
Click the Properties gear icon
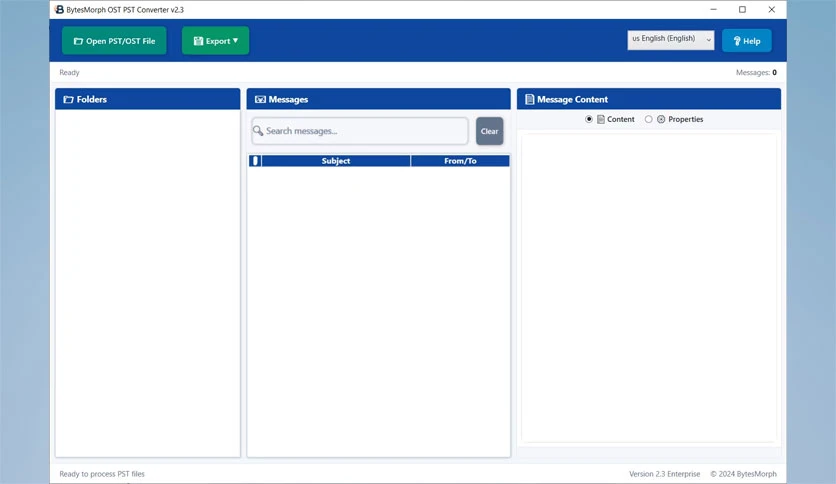click(x=661, y=119)
